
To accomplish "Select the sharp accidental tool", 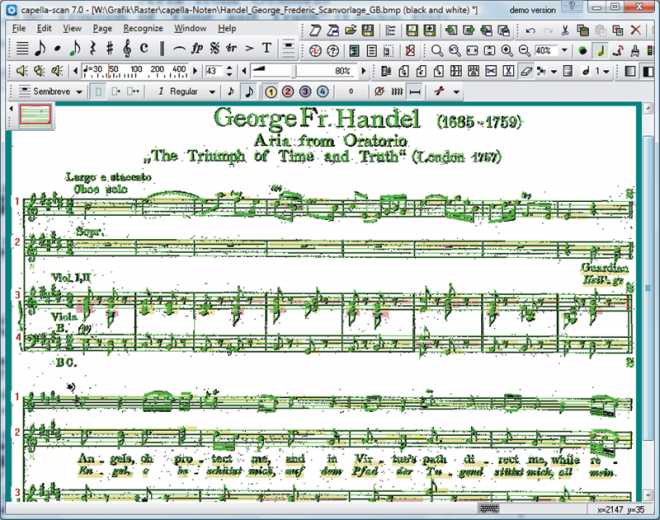I will 109,48.
